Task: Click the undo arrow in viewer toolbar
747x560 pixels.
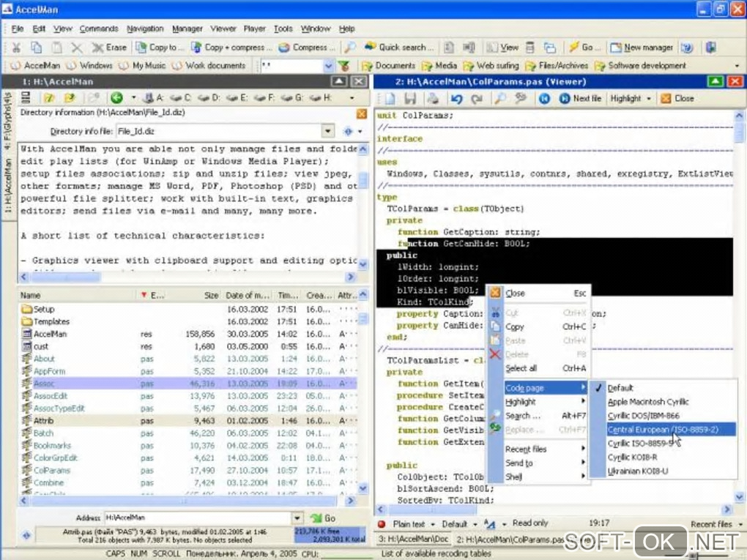Action: [x=456, y=99]
